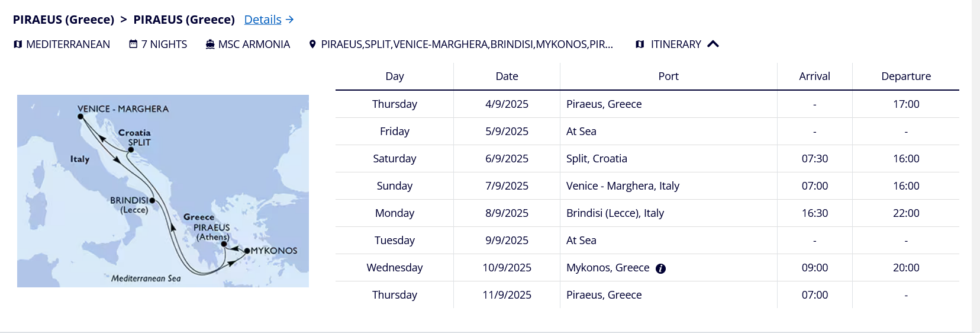The image size is (980, 333).
Task: Click the arrow icon beside Details
Action: click(289, 20)
